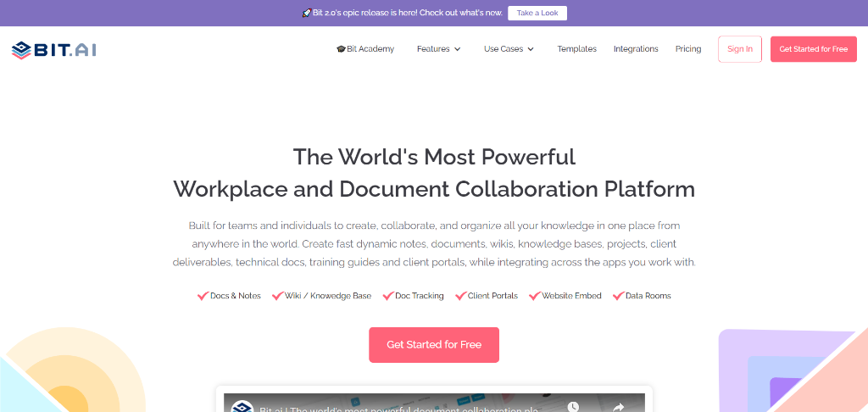Click the checkmark icon beside Docs & Notes
868x412 pixels.
point(203,296)
